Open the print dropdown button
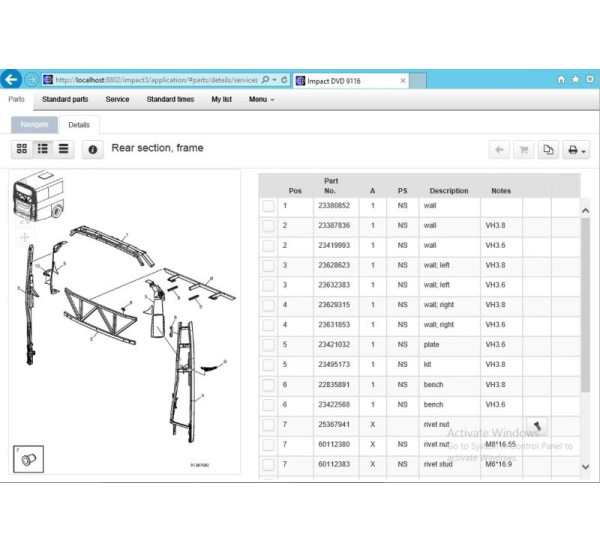This screenshot has width=600, height=553. [x=577, y=150]
